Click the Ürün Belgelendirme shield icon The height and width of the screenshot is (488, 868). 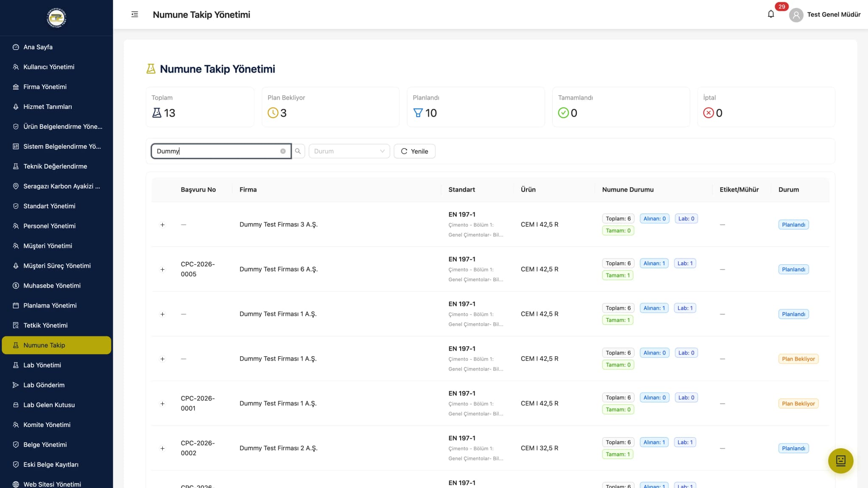point(16,127)
